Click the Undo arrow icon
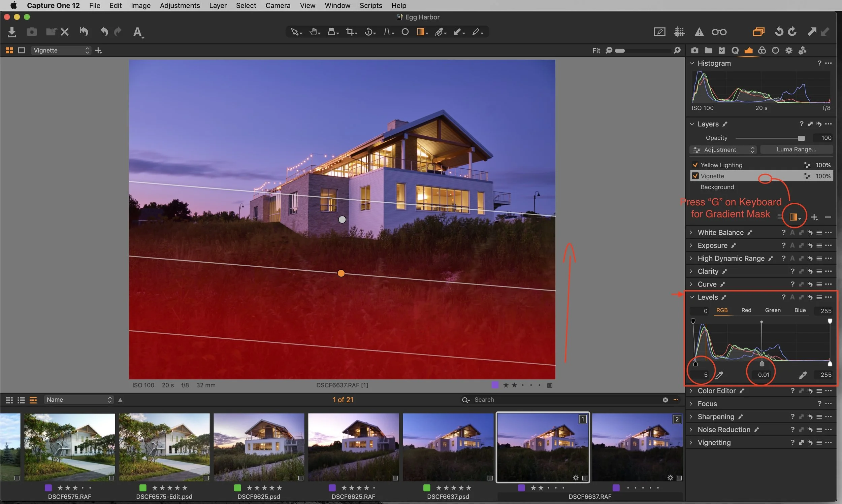Screen dimensions: 842x504 [104, 32]
